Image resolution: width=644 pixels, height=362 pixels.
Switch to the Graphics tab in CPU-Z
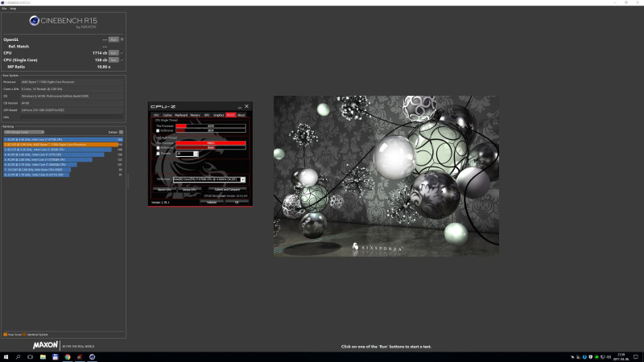click(x=218, y=115)
